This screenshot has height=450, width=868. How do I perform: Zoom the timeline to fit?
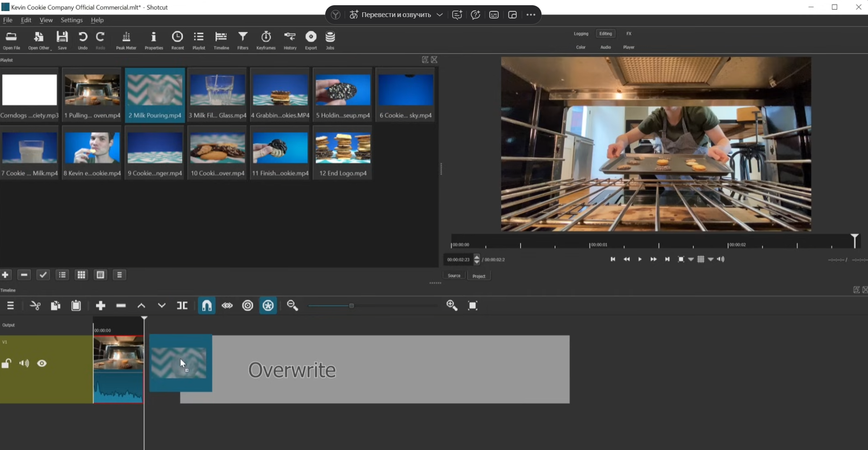click(473, 306)
